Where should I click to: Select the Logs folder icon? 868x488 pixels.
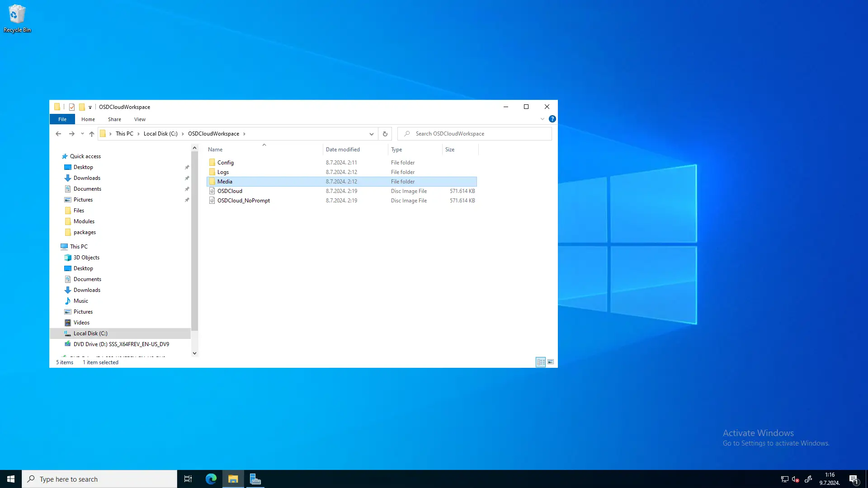pyautogui.click(x=212, y=172)
